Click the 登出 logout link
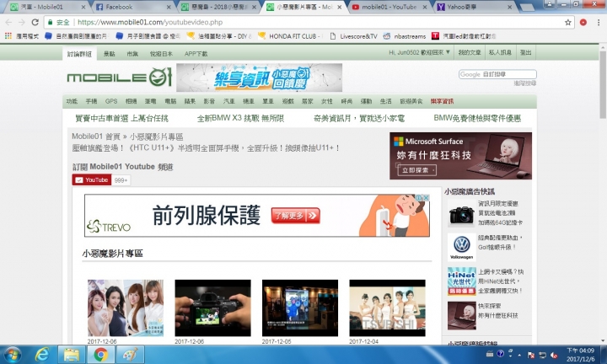The width and height of the screenshot is (607, 364). [526, 52]
